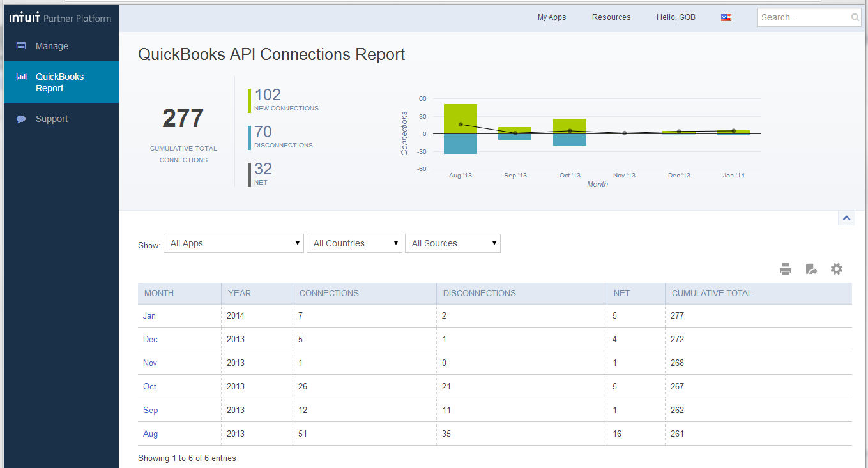Select QuickBooks Report sidebar item
Image resolution: width=868 pixels, height=468 pixels.
(61, 82)
